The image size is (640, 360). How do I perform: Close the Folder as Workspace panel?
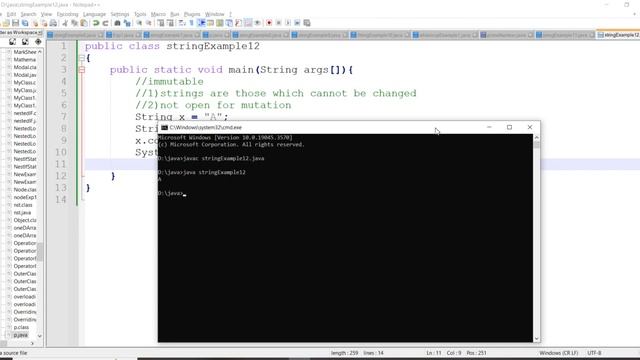[40, 32]
